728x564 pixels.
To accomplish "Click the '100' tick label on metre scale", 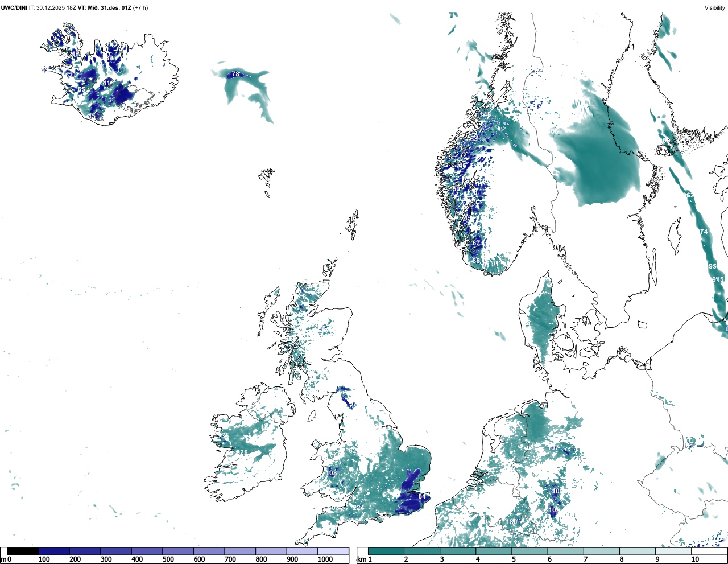I will point(44,560).
